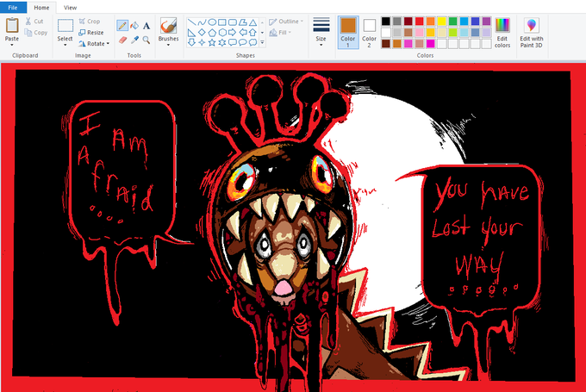Expand the Brushes dropdown arrow

coord(169,45)
